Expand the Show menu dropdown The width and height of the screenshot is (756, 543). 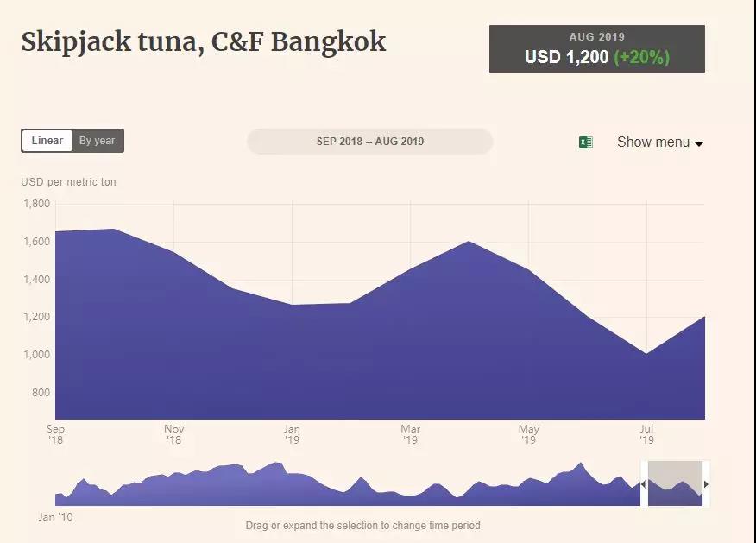coord(659,142)
